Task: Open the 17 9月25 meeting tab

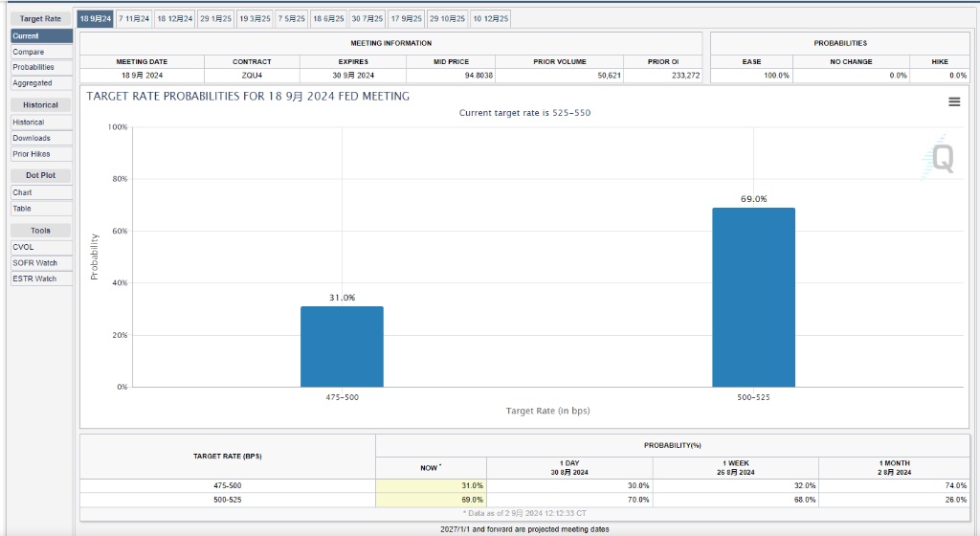Action: pos(406,19)
